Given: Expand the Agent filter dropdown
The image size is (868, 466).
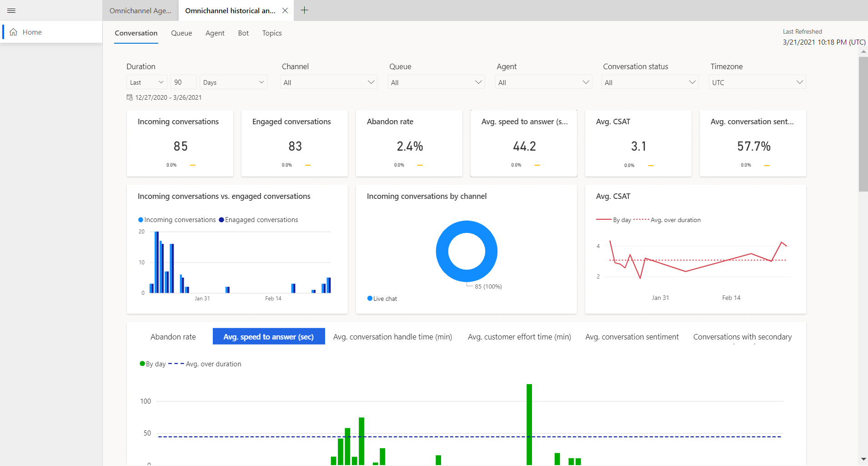Looking at the screenshot, I should [543, 82].
